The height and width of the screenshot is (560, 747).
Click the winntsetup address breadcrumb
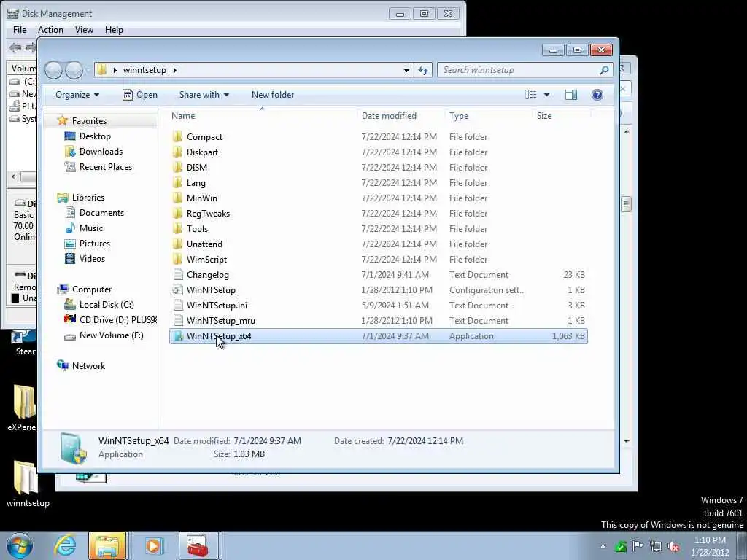[x=144, y=71]
